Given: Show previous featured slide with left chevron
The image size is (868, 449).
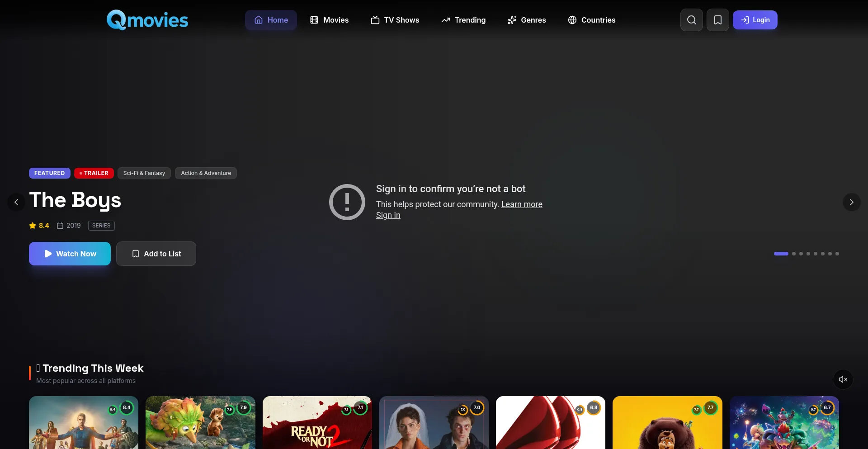Looking at the screenshot, I should [16, 202].
